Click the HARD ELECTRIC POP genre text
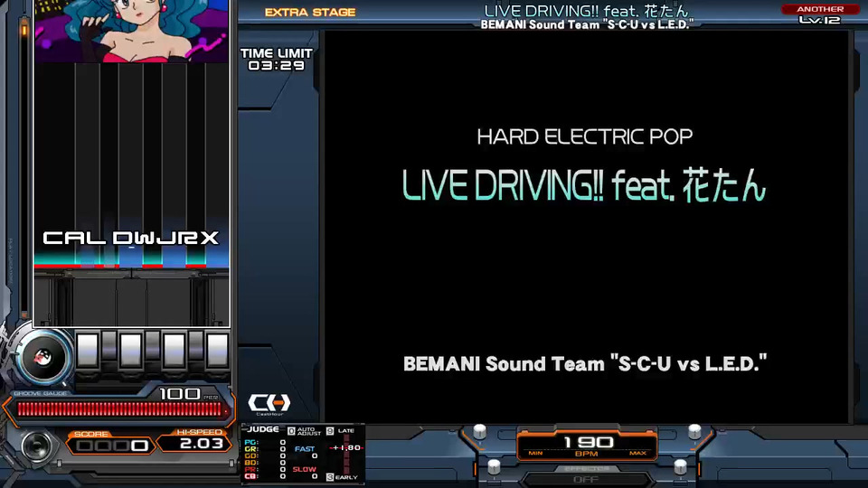This screenshot has height=488, width=868. point(585,136)
